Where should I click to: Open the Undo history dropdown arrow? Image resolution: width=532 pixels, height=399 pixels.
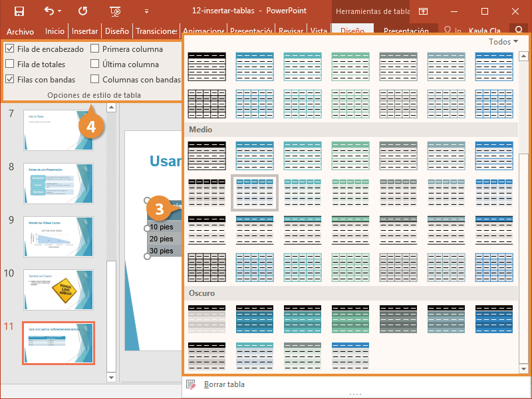(x=60, y=11)
